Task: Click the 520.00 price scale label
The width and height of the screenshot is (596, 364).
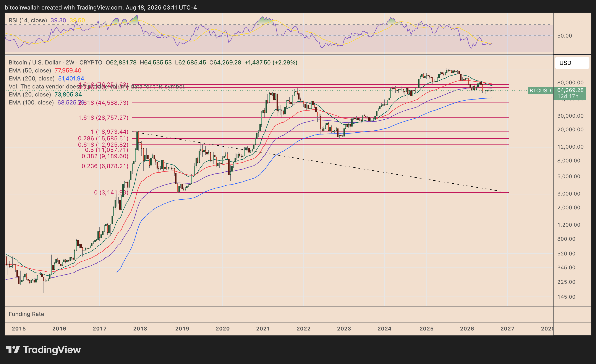Action: [x=566, y=254]
